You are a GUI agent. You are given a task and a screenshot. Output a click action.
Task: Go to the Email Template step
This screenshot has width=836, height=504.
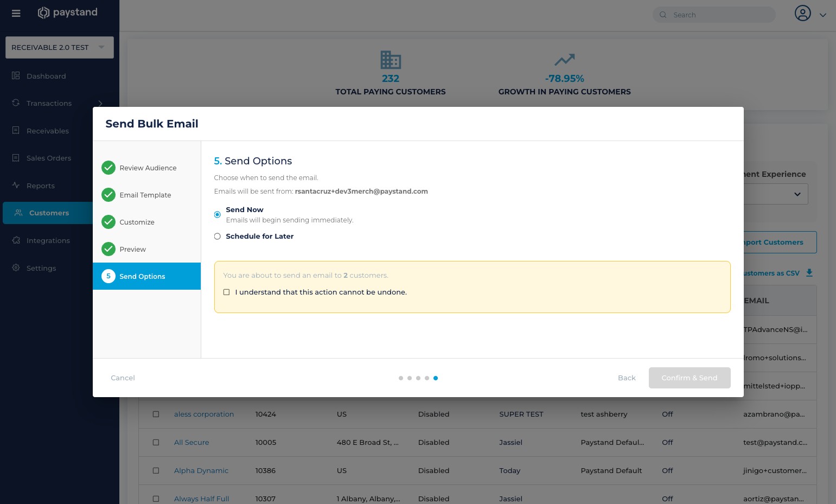(146, 195)
